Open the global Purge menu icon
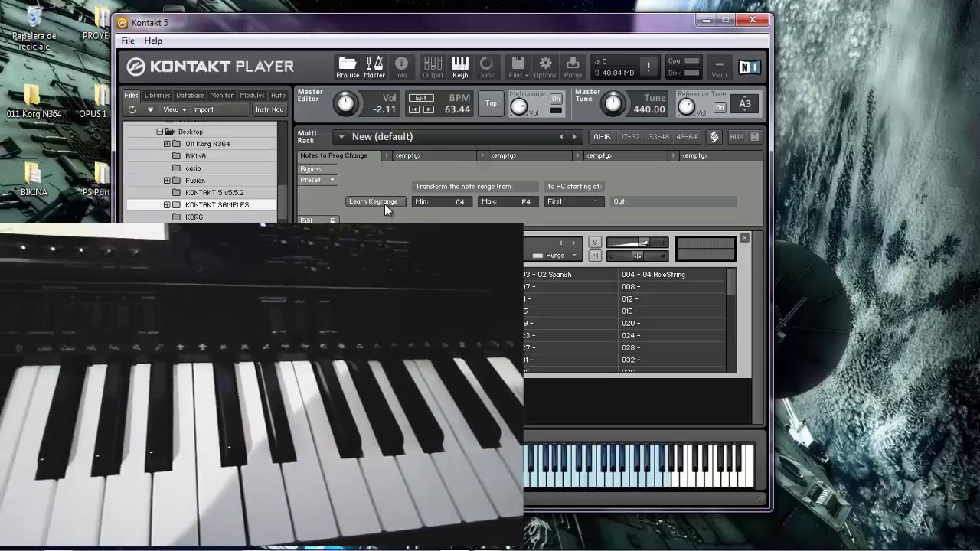 pyautogui.click(x=573, y=67)
